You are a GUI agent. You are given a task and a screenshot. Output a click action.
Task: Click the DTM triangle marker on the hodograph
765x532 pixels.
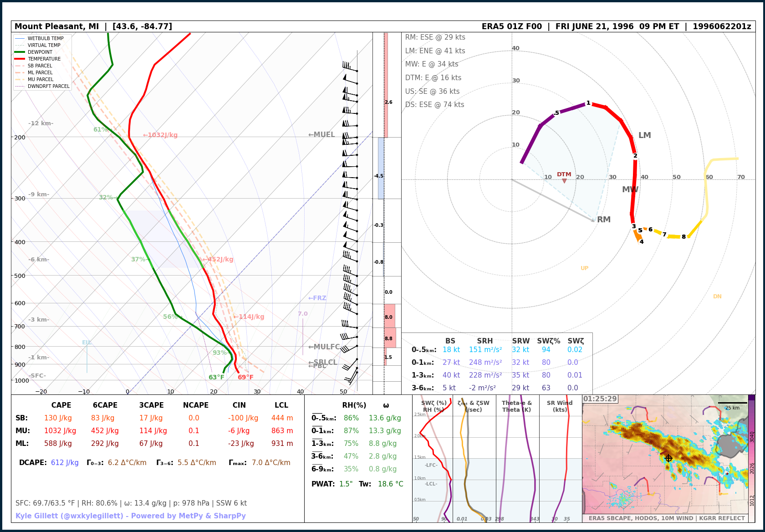click(564, 181)
